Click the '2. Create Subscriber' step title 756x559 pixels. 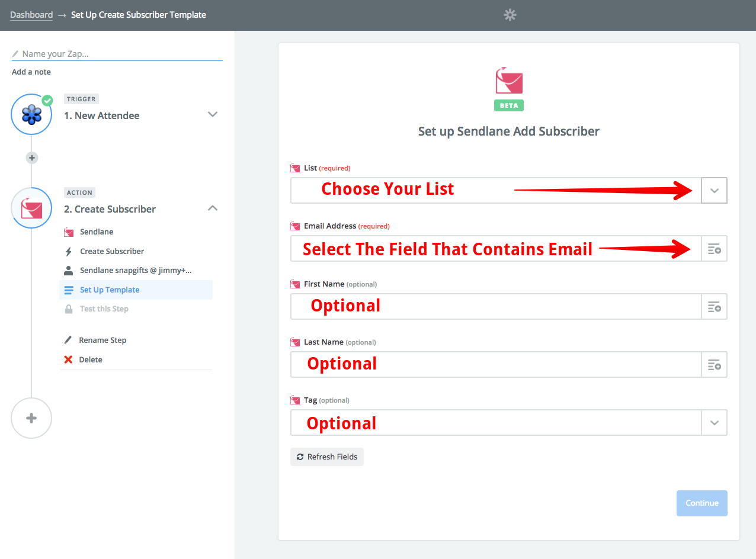click(110, 209)
